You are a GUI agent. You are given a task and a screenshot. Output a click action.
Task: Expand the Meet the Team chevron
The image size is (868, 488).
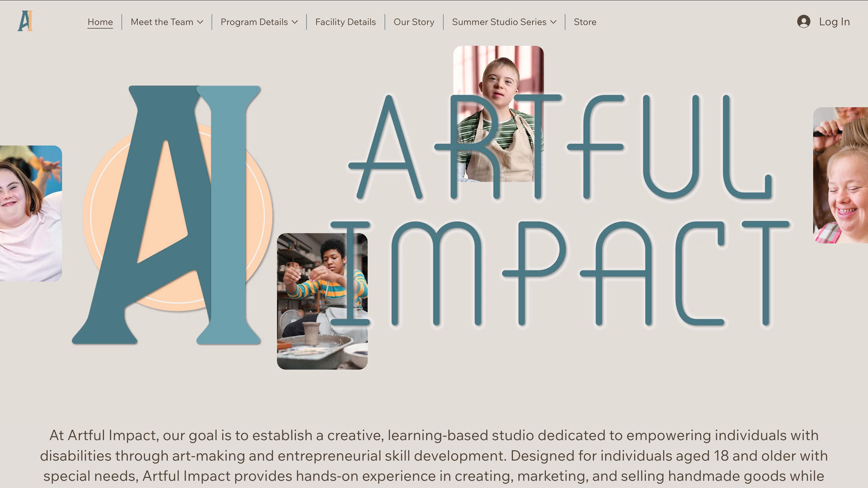pos(200,22)
